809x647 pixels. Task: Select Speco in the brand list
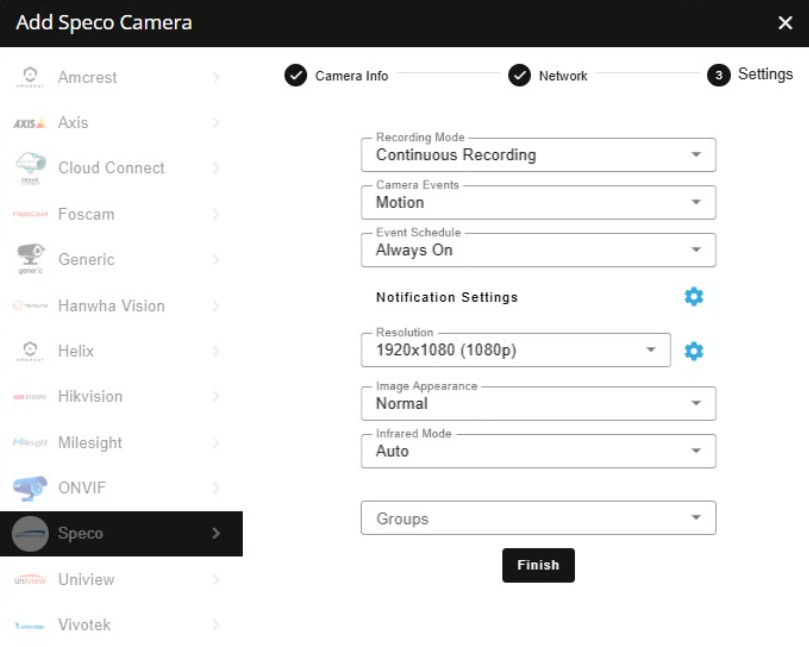point(121,533)
